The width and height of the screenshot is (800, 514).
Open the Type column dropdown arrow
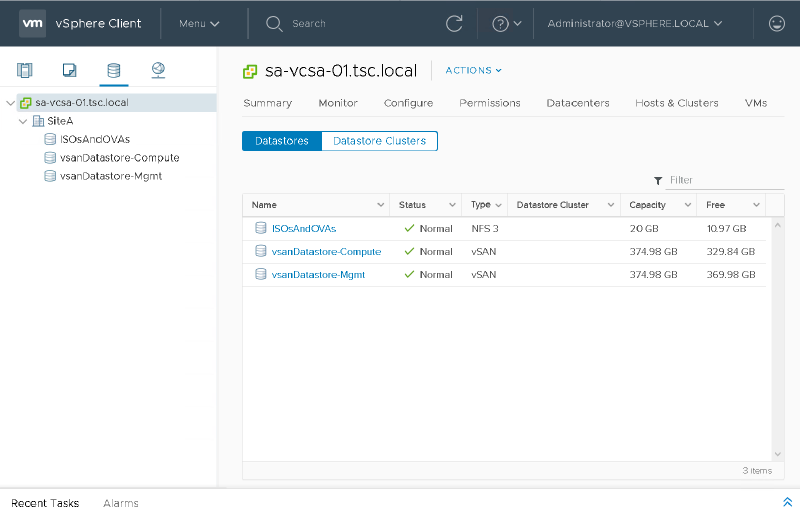tap(498, 205)
